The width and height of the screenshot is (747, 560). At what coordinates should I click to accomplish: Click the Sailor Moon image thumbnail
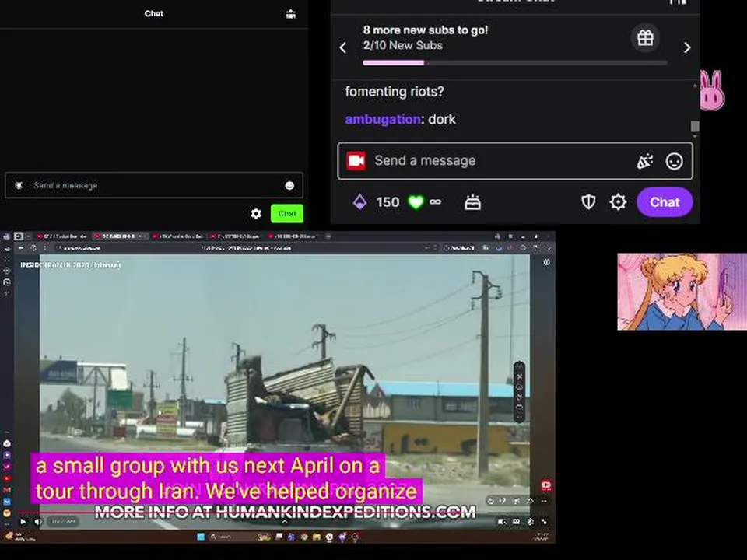(682, 292)
